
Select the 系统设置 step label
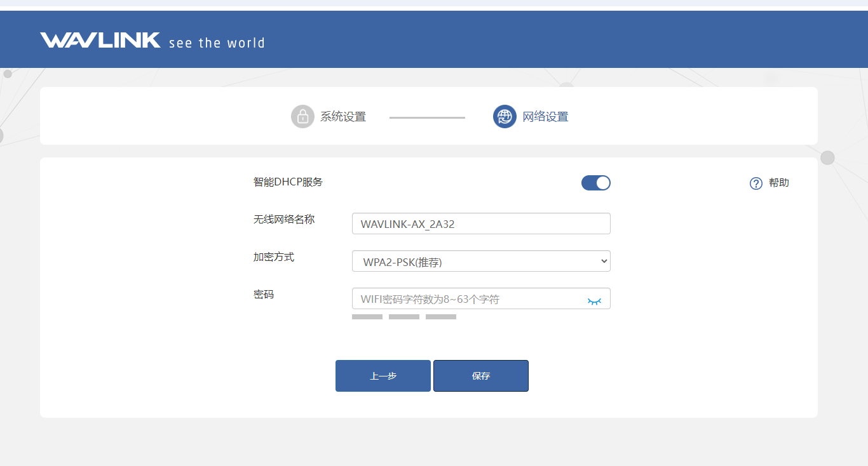[x=343, y=117]
